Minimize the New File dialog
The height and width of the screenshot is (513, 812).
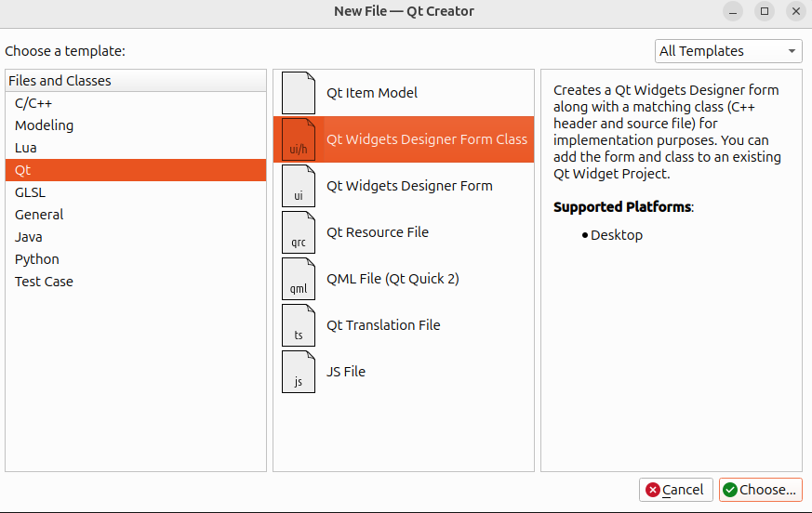(x=733, y=11)
